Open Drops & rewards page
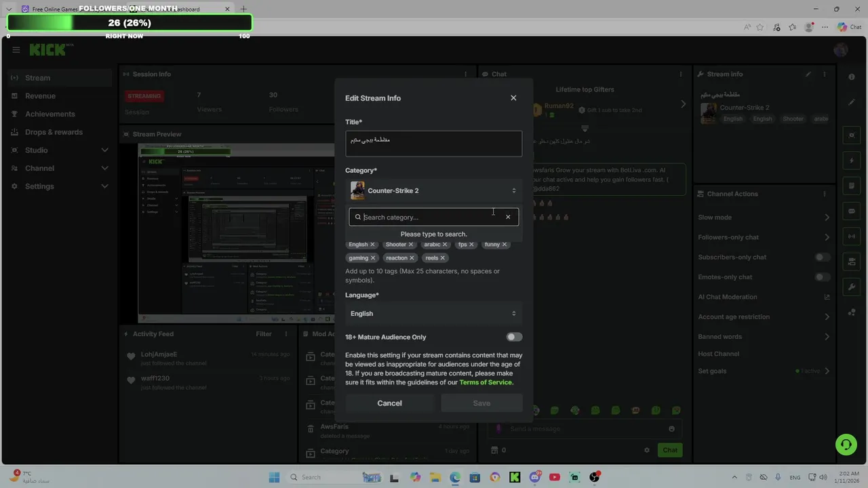 click(x=60, y=132)
